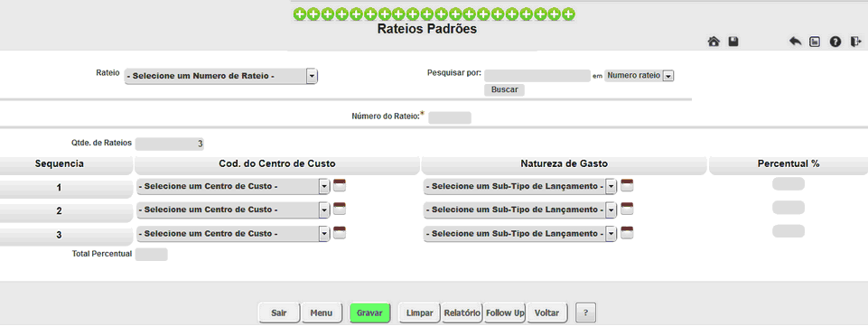The width and height of the screenshot is (868, 326).
Task: Click the Sair button
Action: click(279, 313)
